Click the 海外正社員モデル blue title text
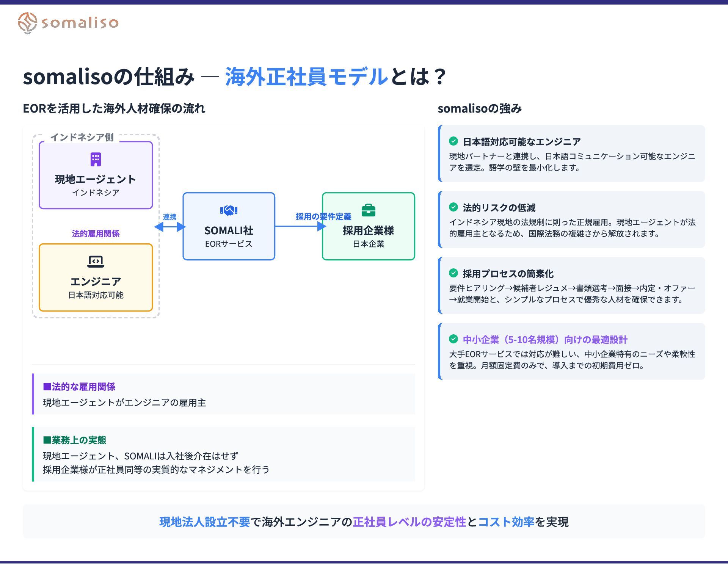728x564 pixels. [306, 76]
